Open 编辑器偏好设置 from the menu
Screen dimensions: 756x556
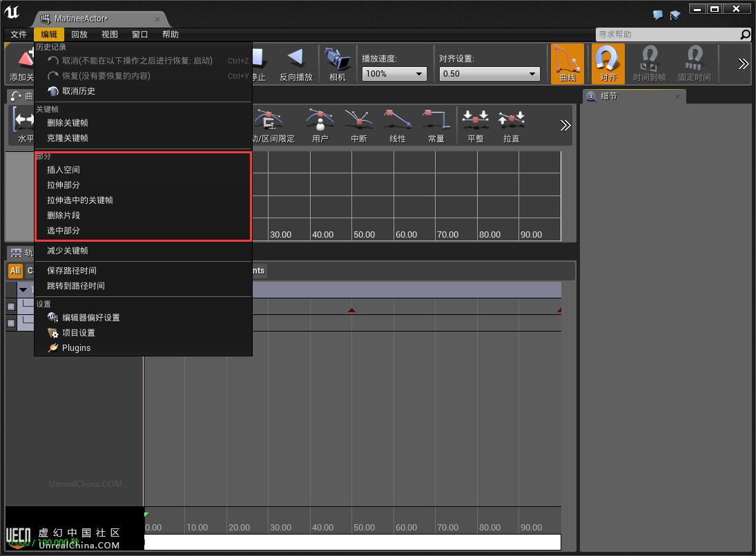(x=143, y=318)
